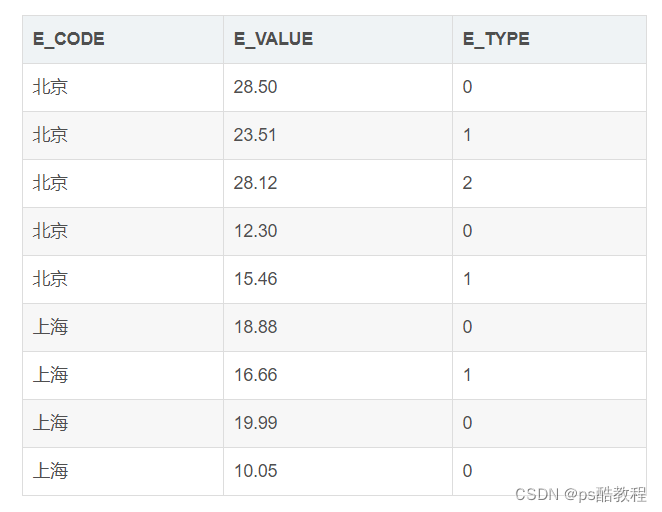The image size is (662, 512).
Task: Click the 12.30 value cell
Action: pyautogui.click(x=255, y=231)
